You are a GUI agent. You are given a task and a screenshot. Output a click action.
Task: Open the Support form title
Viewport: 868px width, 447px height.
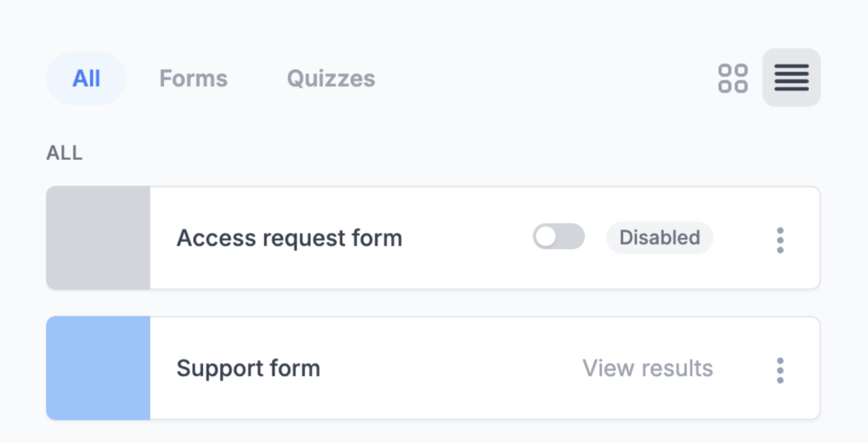point(248,369)
